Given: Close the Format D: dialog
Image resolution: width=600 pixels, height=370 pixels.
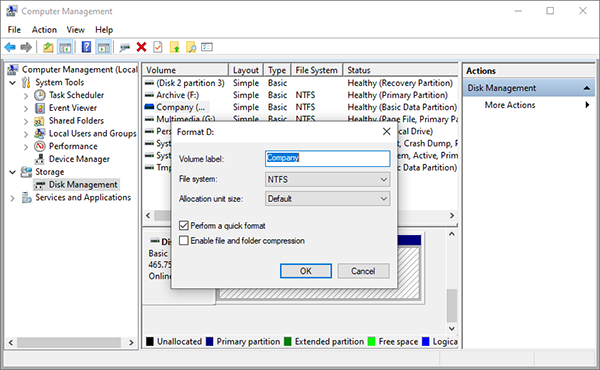Looking at the screenshot, I should point(386,132).
